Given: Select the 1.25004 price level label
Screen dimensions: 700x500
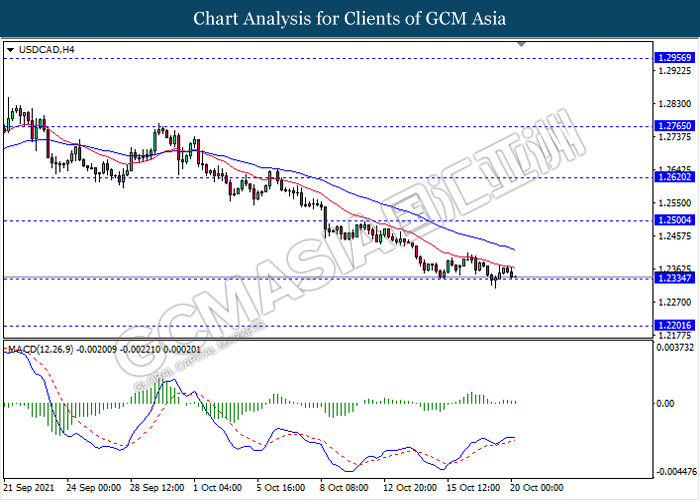Looking at the screenshot, I should tap(675, 220).
